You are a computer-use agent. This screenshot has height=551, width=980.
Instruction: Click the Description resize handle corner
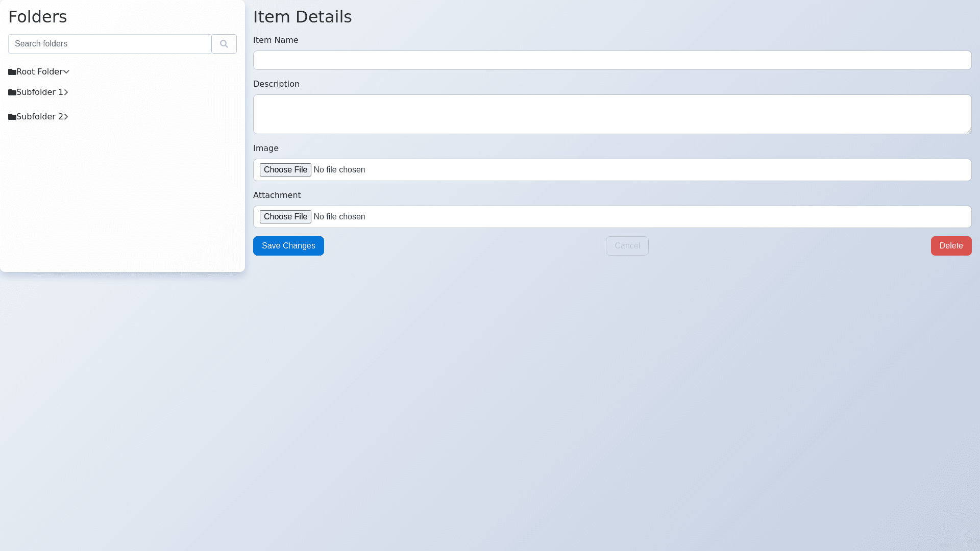tap(968, 131)
